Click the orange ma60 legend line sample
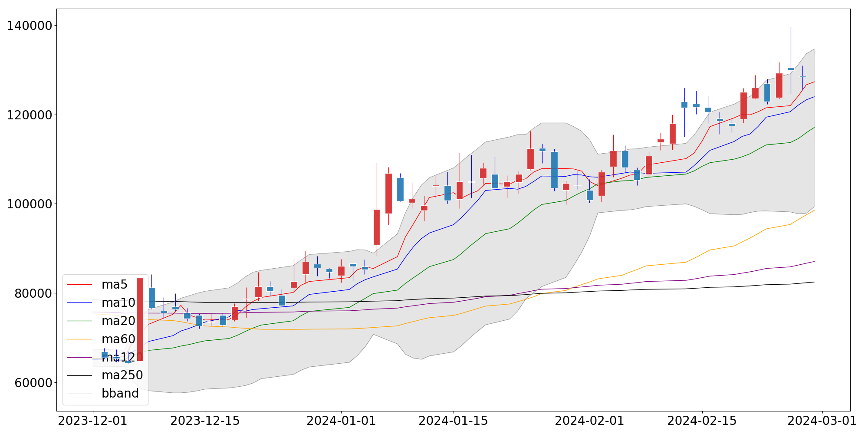This screenshot has height=434, width=868. pyautogui.click(x=80, y=339)
